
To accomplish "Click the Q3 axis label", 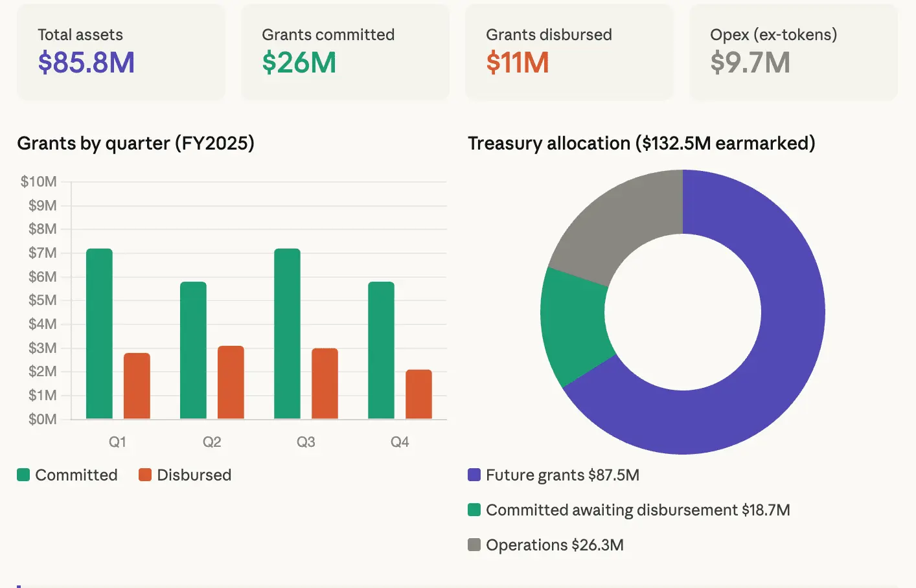I will [306, 441].
